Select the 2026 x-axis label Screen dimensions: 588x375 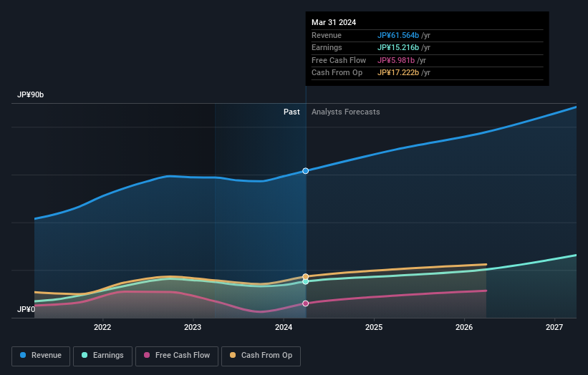(x=464, y=327)
